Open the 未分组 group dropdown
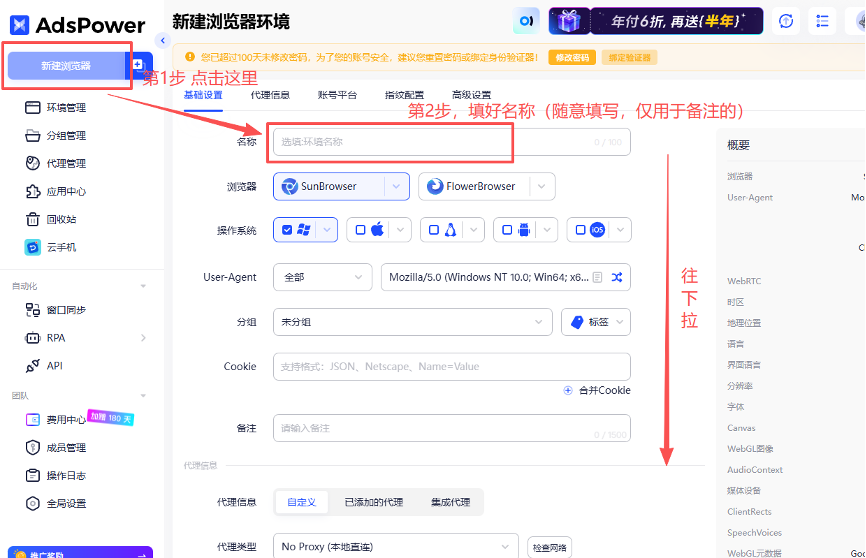This screenshot has width=866, height=558. [412, 322]
